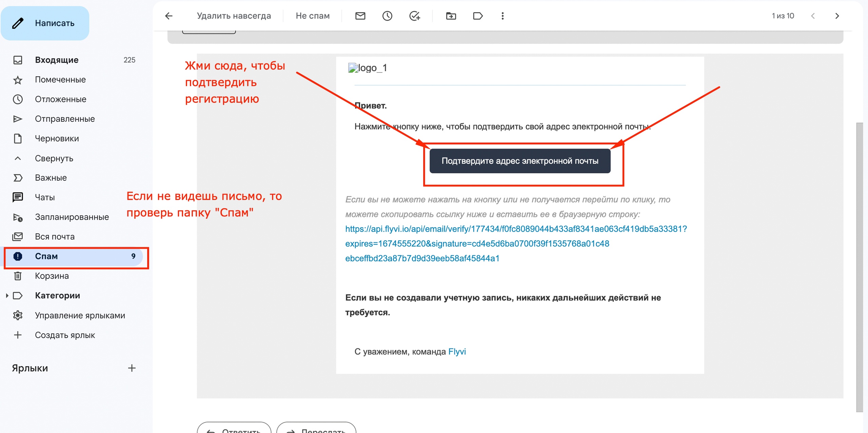The image size is (868, 433).
Task: Open the Корзина trash folder
Action: pyautogui.click(x=52, y=276)
